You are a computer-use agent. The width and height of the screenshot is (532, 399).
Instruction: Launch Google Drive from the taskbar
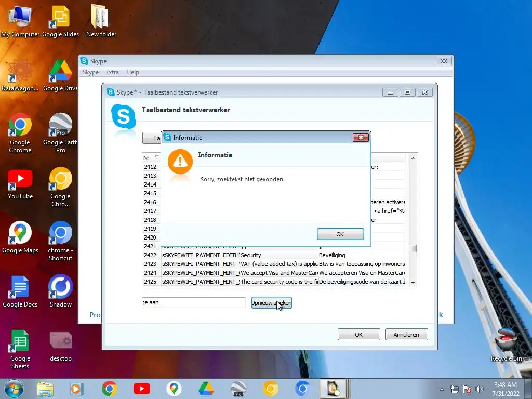[206, 389]
